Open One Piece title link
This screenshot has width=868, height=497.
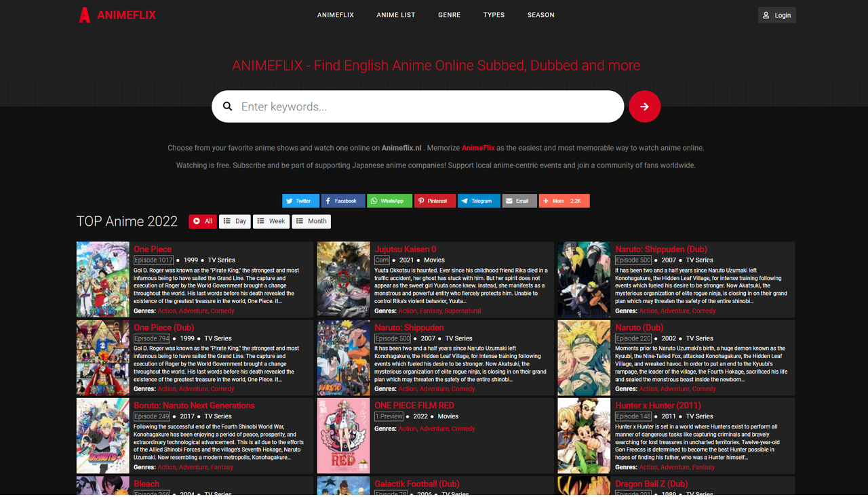[x=153, y=249]
